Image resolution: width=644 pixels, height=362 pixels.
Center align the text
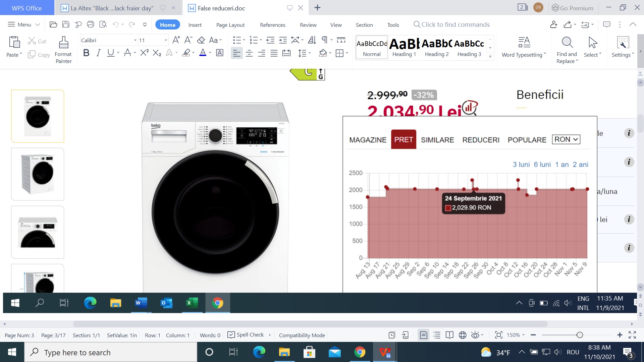[x=249, y=53]
